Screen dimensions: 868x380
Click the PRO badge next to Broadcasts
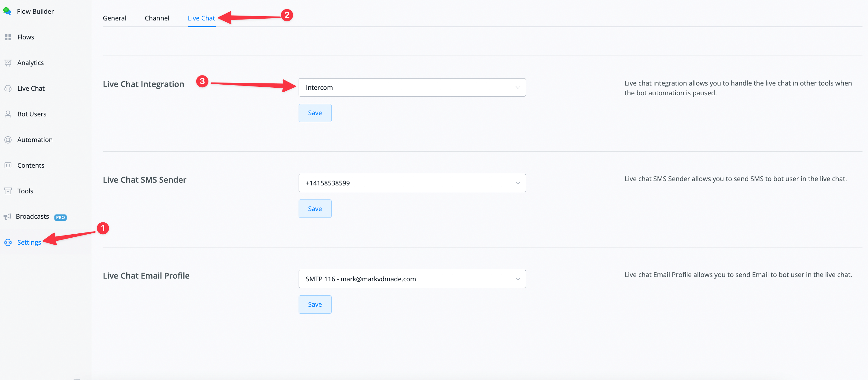pos(60,217)
